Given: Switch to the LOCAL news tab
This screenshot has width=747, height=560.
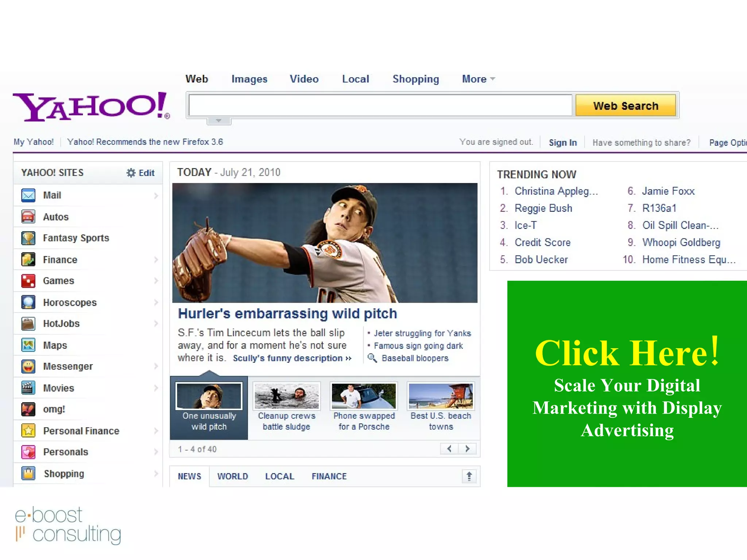Looking at the screenshot, I should point(280,476).
